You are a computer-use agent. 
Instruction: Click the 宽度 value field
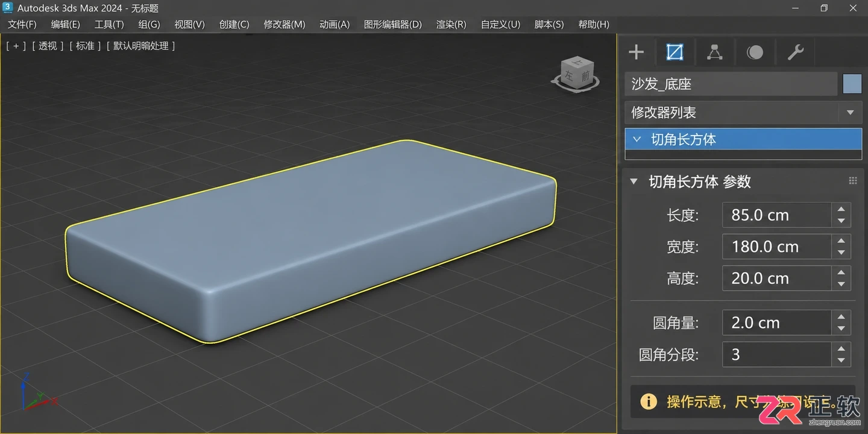[777, 247]
